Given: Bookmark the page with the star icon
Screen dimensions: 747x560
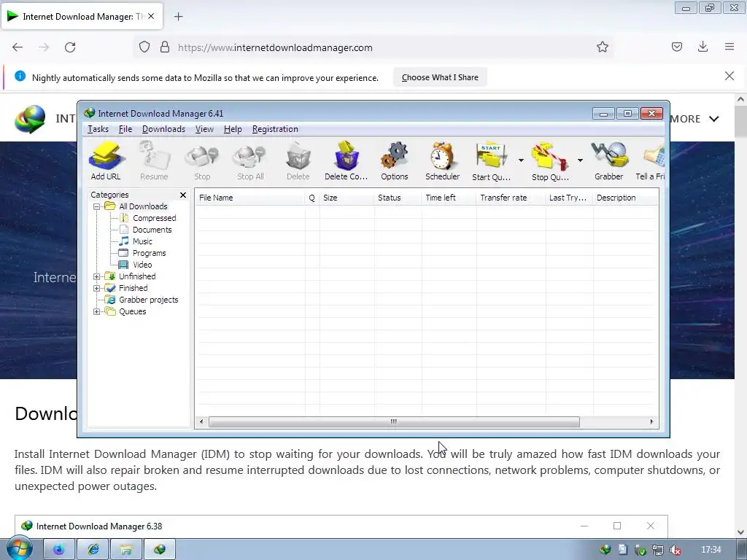Looking at the screenshot, I should [602, 47].
